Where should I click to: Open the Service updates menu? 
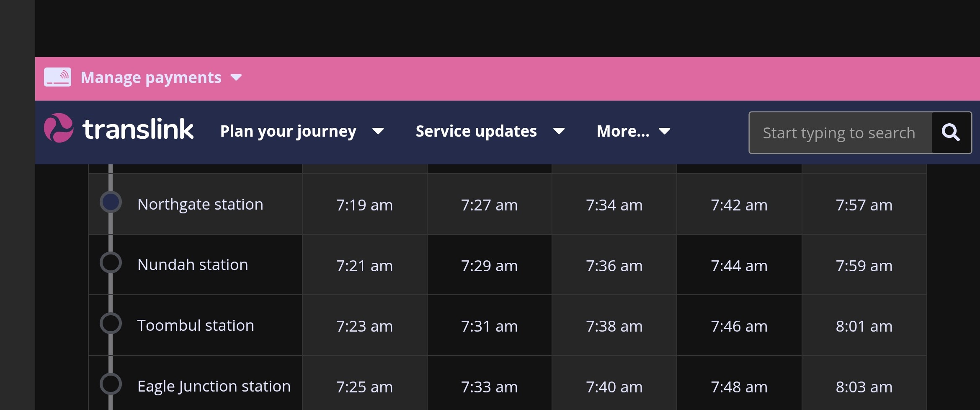[476, 131]
